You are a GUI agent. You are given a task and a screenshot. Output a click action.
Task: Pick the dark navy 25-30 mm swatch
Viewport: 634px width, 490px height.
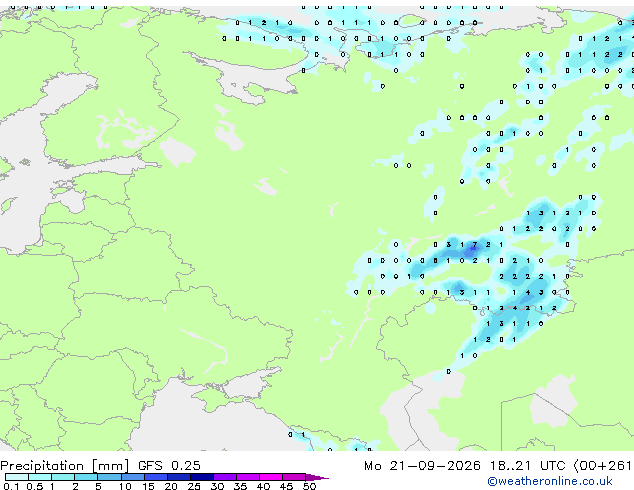click(202, 477)
